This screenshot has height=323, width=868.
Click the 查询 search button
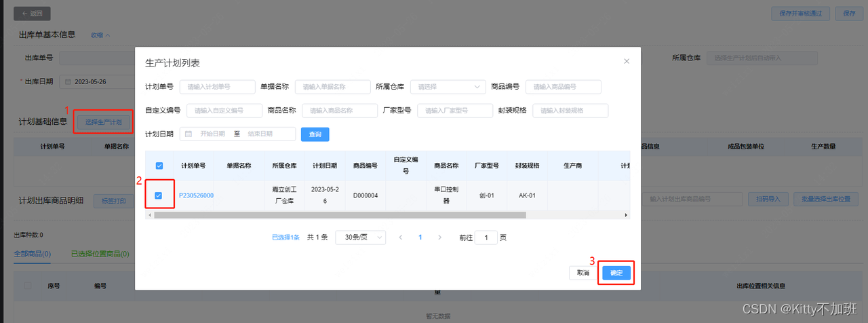[315, 134]
